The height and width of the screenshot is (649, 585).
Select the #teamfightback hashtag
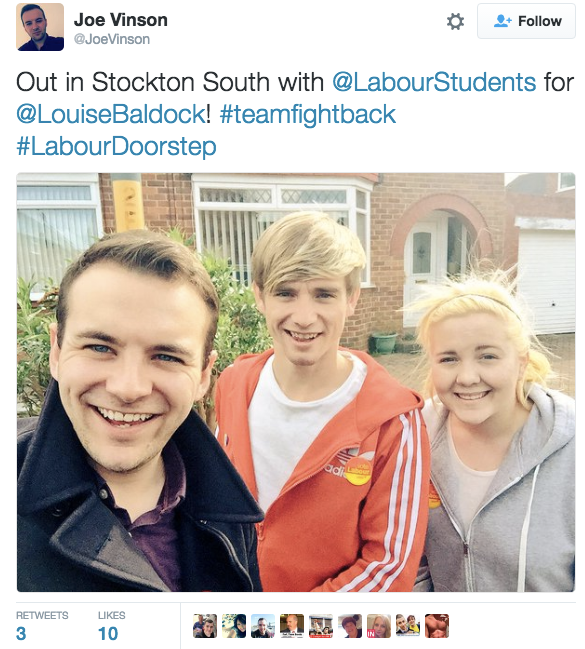click(308, 115)
